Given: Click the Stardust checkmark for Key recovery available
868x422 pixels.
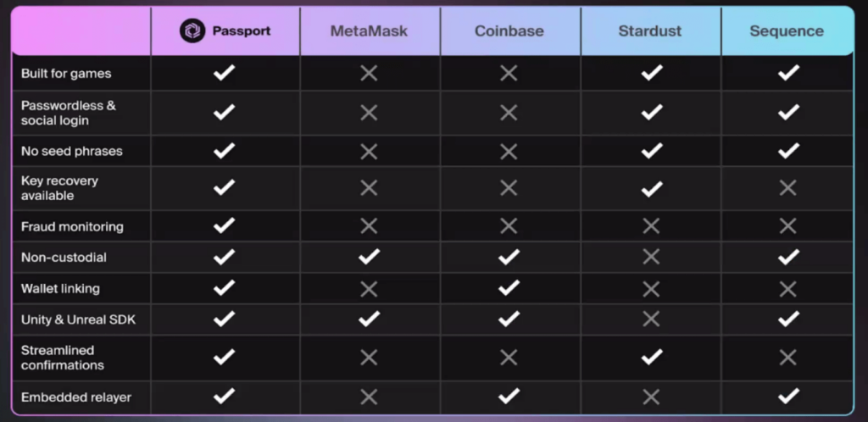Looking at the screenshot, I should (x=651, y=188).
